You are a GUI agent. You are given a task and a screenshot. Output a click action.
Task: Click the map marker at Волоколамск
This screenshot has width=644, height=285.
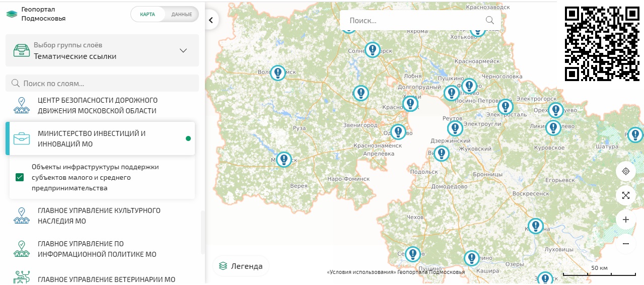click(x=278, y=73)
